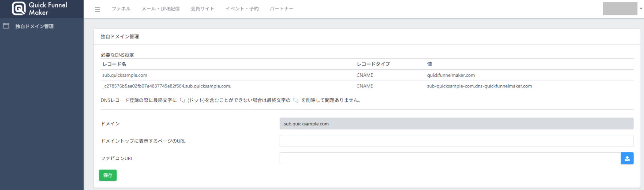Image resolution: width=644 pixels, height=190 pixels.
Task: Open the ファネル menu
Action: point(121,9)
